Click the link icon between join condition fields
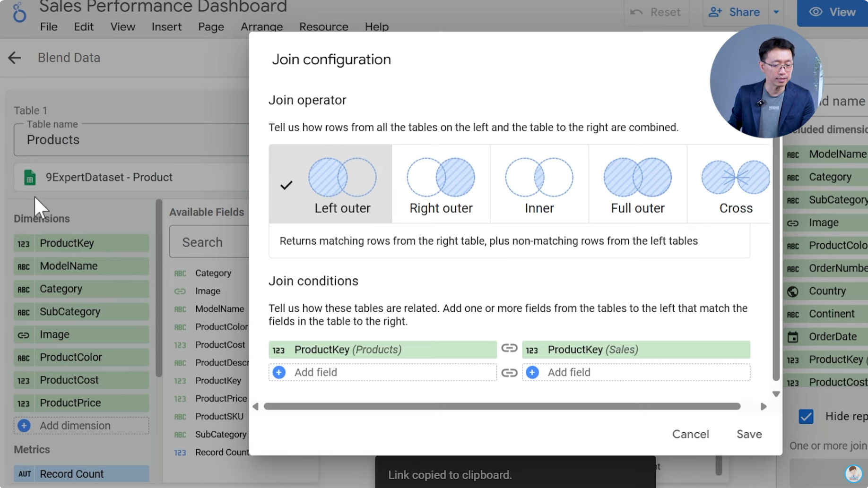Viewport: 868px width, 488px height. (x=509, y=349)
